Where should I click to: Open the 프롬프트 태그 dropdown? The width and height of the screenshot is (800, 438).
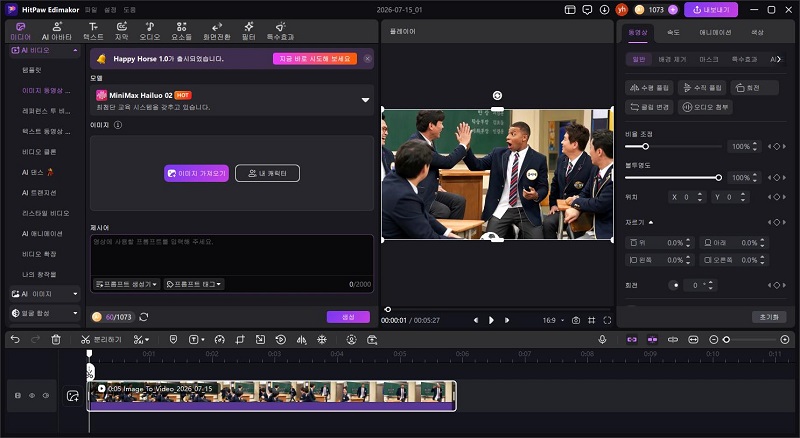(194, 284)
